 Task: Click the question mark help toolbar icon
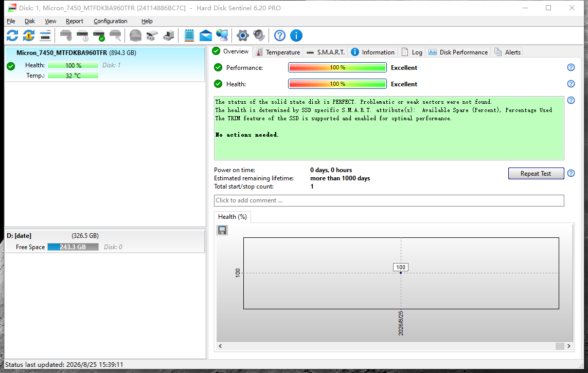pos(280,35)
